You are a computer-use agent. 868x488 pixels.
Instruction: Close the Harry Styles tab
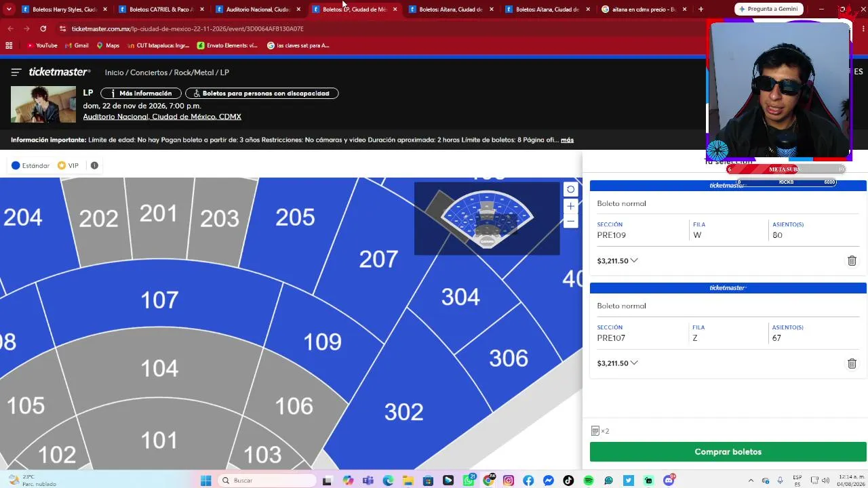coord(105,9)
